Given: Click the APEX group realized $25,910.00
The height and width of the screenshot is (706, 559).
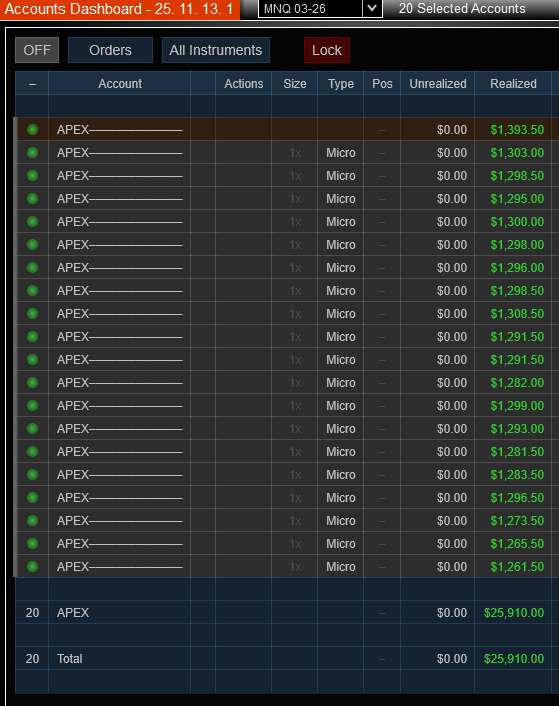Looking at the screenshot, I should click(514, 613).
